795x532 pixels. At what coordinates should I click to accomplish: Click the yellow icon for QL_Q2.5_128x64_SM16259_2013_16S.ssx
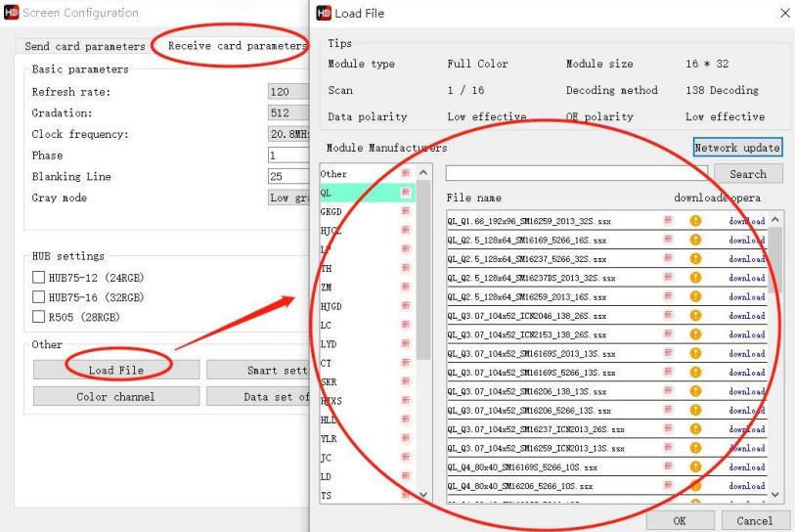pos(695,296)
